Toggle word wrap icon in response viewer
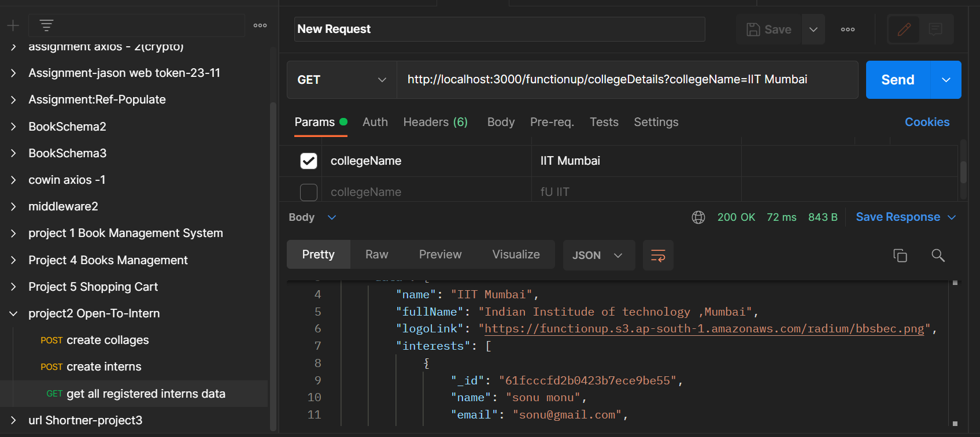 658,255
